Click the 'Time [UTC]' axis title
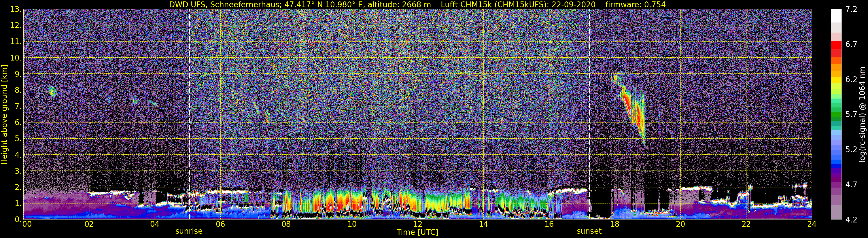Screen dimensions: 868x238 pyautogui.click(x=417, y=232)
